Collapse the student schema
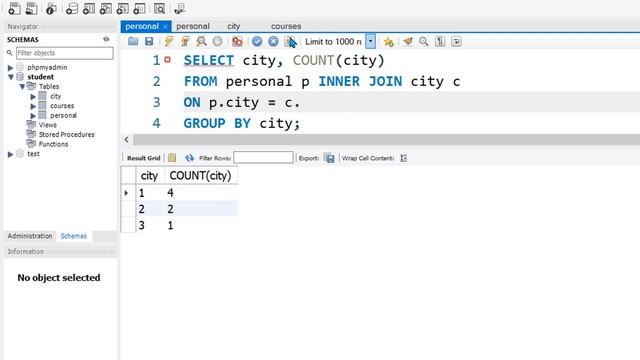 coord(11,77)
